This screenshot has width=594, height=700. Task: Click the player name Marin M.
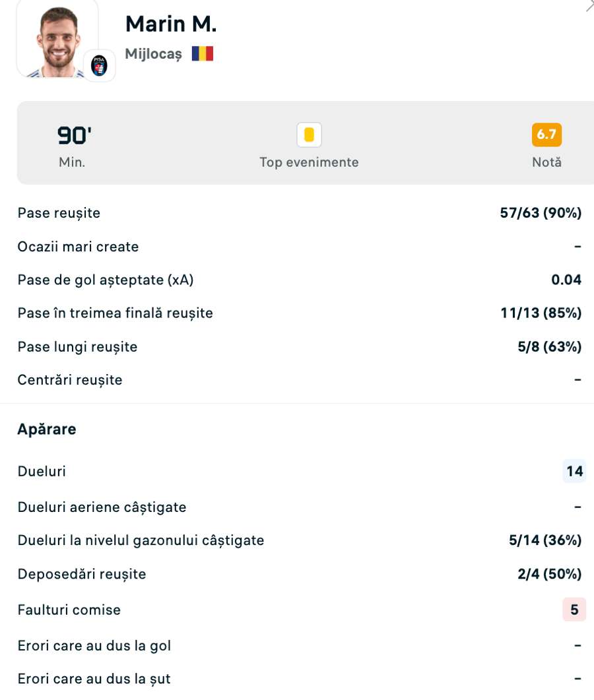[x=171, y=24]
